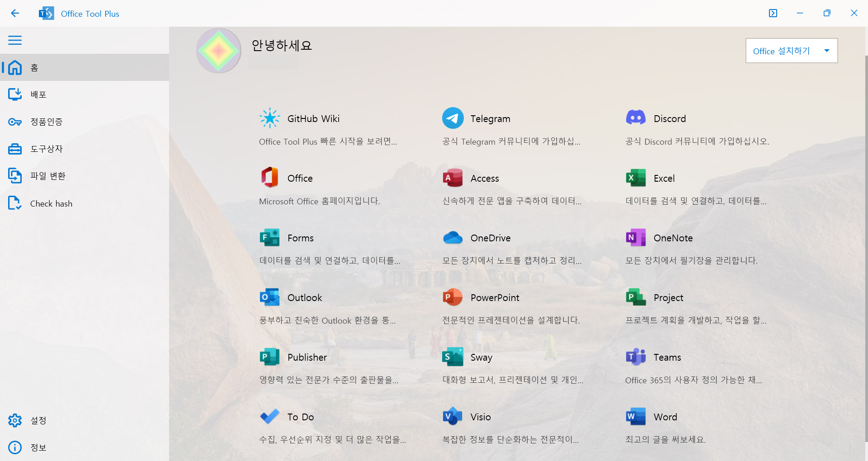This screenshot has width=868, height=461.
Task: Click the PowerPoint app icon
Action: click(x=453, y=297)
